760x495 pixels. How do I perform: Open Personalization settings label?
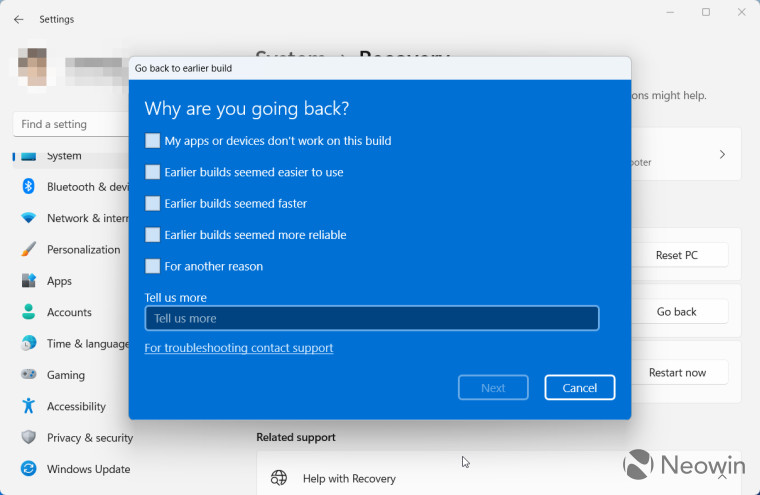coord(83,250)
